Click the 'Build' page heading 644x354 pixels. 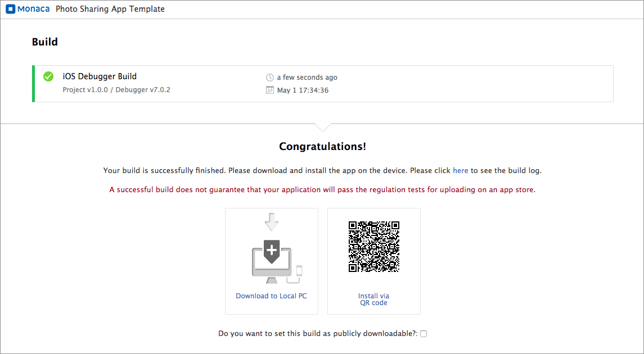[x=45, y=42]
